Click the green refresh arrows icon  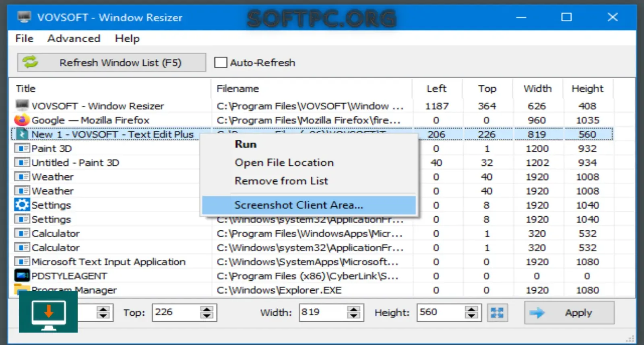click(30, 62)
